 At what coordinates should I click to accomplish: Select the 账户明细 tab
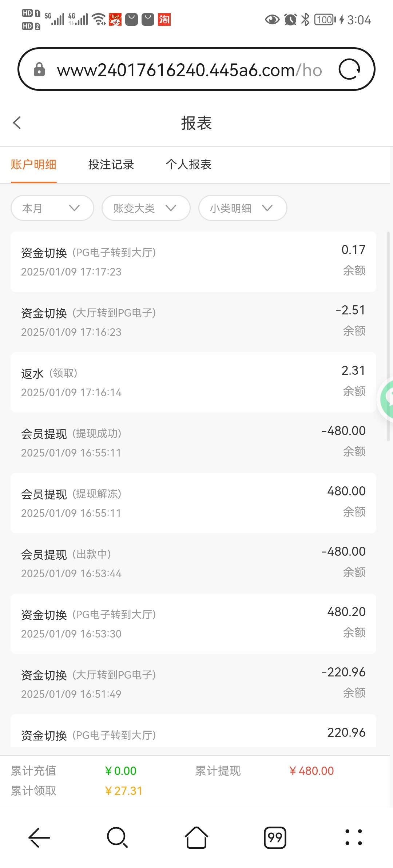(x=33, y=165)
